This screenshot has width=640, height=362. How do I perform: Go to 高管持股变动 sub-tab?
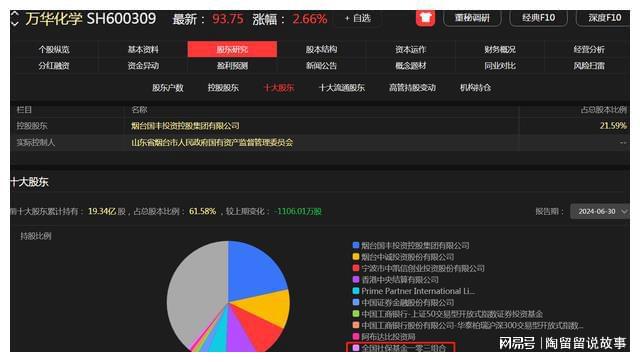point(412,88)
